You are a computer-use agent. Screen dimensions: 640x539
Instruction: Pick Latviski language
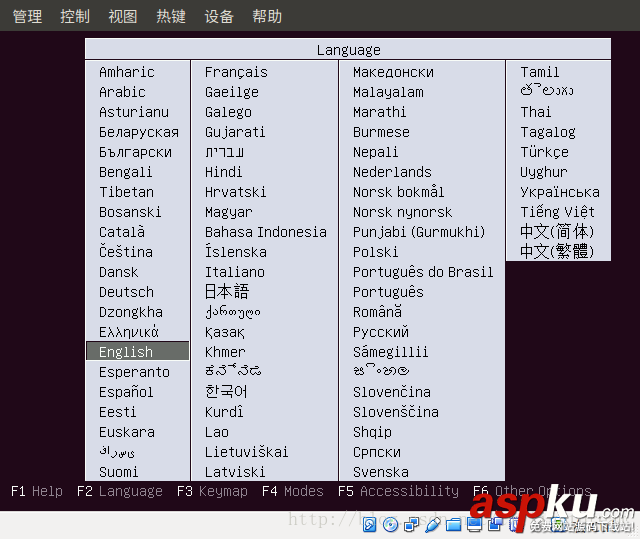(x=235, y=472)
